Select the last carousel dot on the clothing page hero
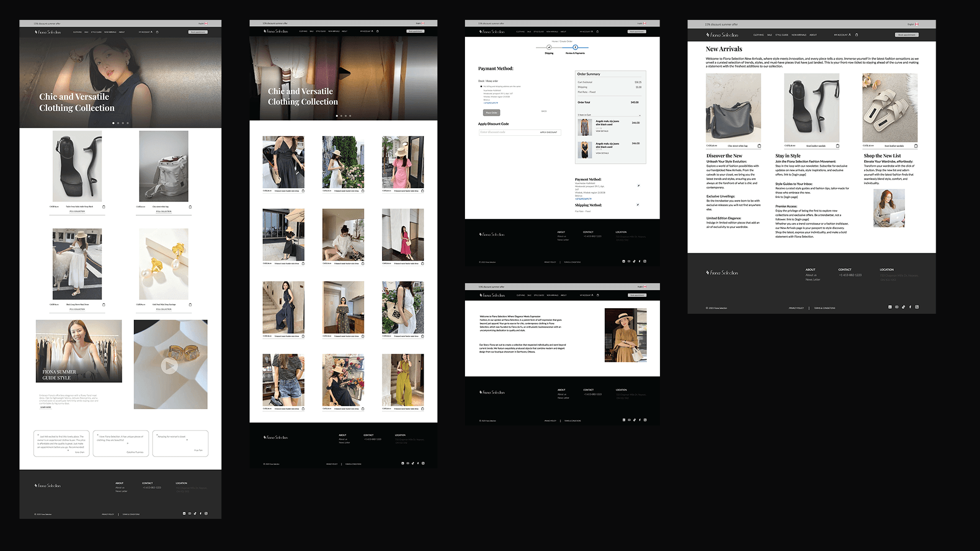The image size is (980, 551). click(350, 116)
